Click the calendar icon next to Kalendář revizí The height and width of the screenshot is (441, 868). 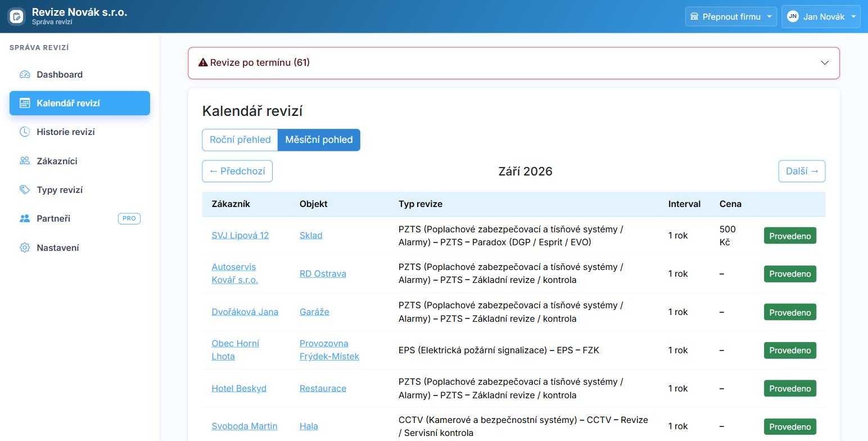25,103
